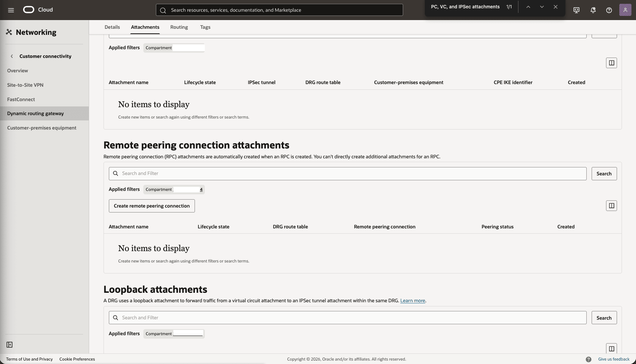Open the purple profile avatar menu
636x364 pixels.
(x=625, y=9)
